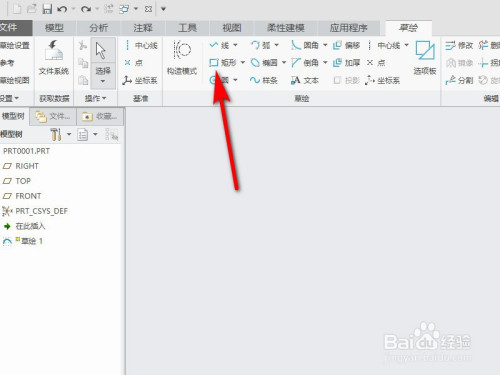Switch to the 工具 (Tools) ribbon tab
Image resolution: width=500 pixels, height=375 pixels.
[x=187, y=28]
